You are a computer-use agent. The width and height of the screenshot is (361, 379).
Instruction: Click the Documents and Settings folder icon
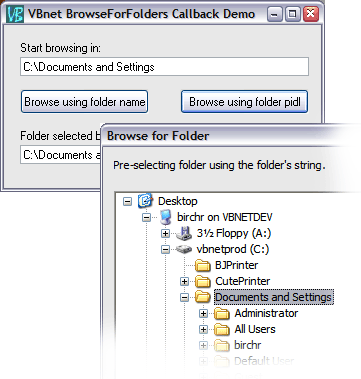pos(203,297)
